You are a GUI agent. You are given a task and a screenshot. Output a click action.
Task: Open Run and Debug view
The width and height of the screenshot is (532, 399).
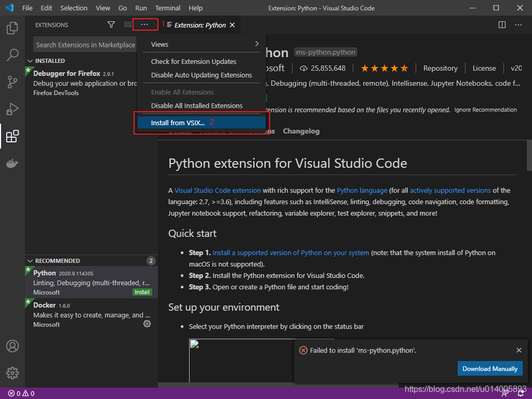pos(12,109)
